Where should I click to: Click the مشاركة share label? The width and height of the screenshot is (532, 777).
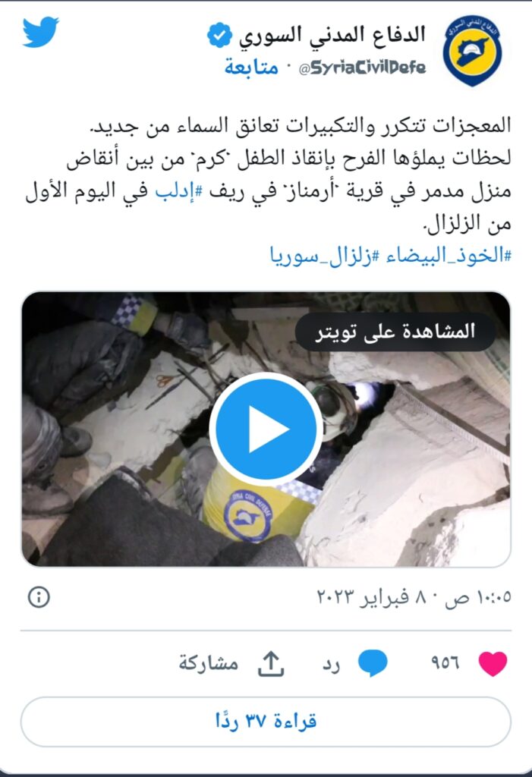pyautogui.click(x=209, y=663)
